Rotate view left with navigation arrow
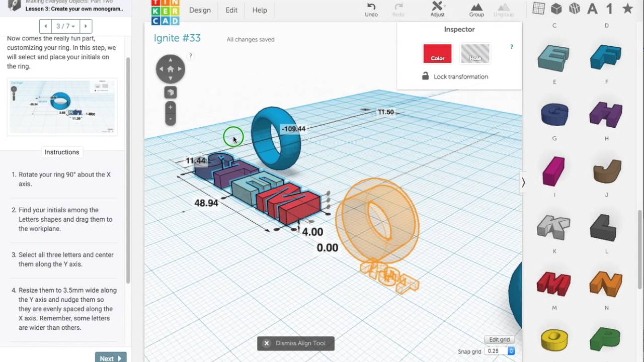The width and height of the screenshot is (644, 362). point(161,69)
